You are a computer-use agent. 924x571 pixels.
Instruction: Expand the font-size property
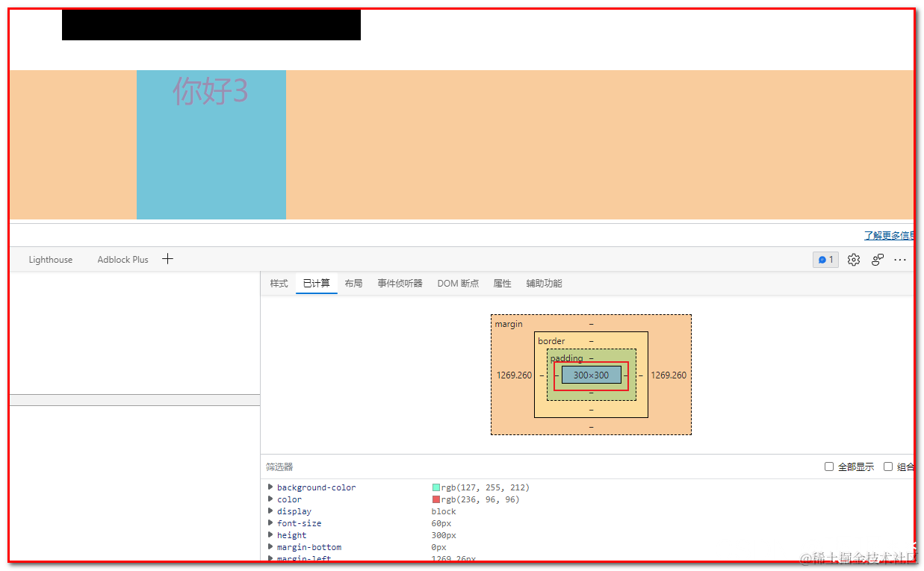tap(270, 522)
